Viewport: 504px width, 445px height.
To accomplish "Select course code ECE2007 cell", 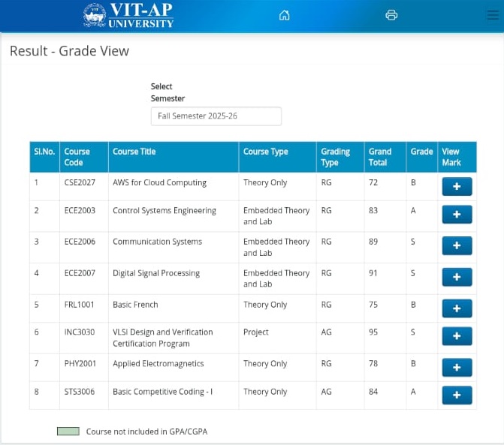I will (80, 273).
